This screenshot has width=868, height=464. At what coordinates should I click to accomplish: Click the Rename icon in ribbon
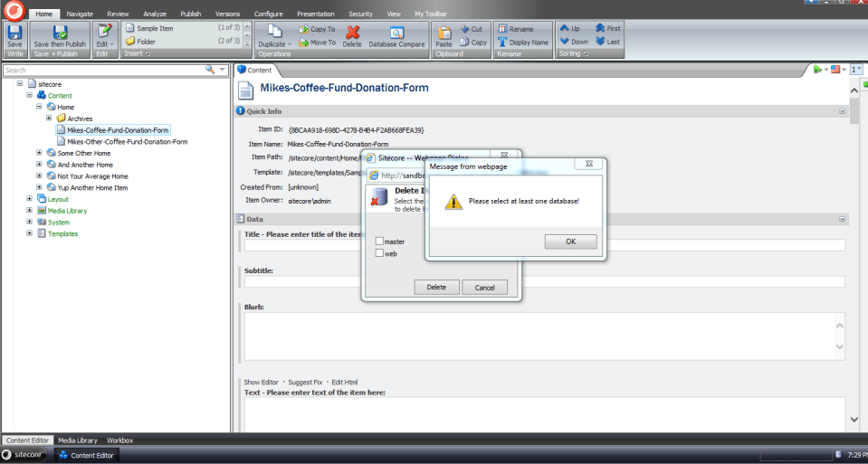pos(503,29)
